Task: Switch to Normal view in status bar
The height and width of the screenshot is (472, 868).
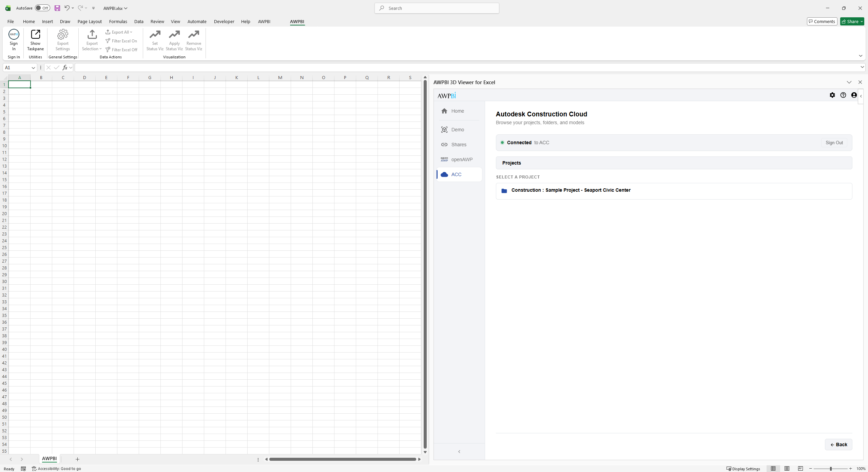Action: point(773,469)
